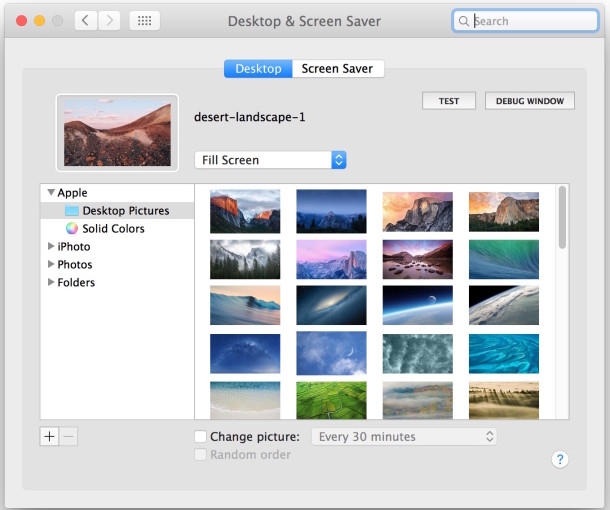This screenshot has width=610, height=510.
Task: Open the Every 30 minutes dropdown
Action: [404, 436]
